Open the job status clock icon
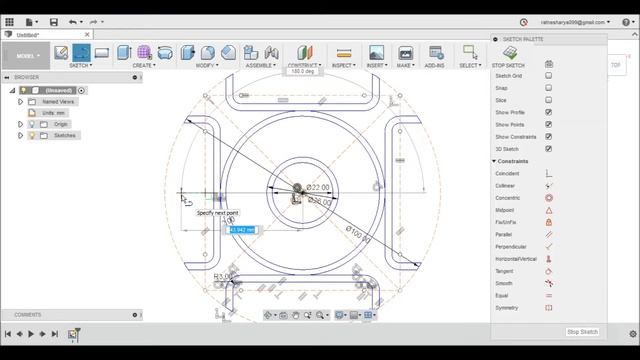 click(524, 22)
